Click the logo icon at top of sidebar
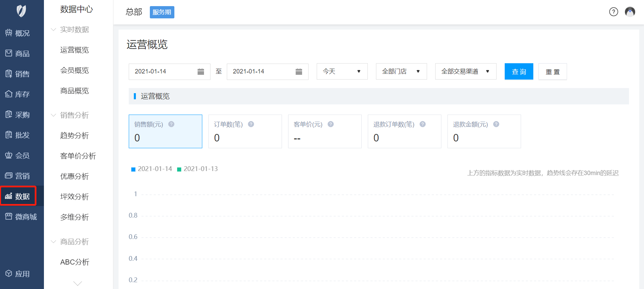 pos(21,11)
